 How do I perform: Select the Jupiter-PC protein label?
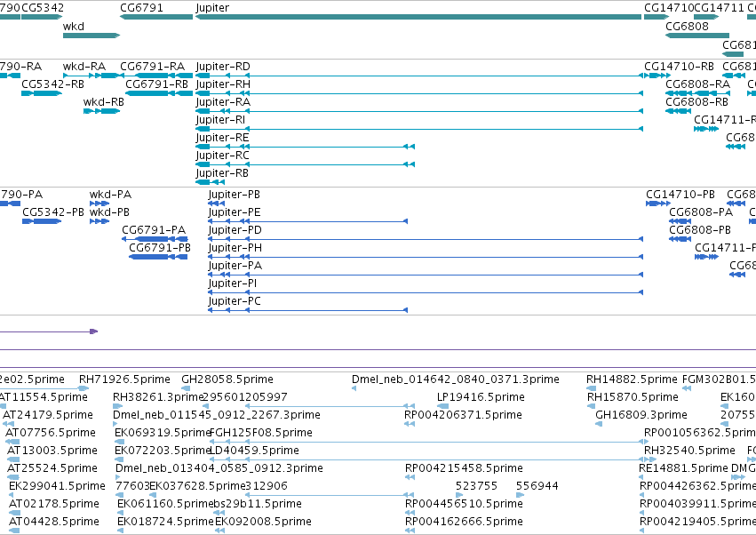235,301
